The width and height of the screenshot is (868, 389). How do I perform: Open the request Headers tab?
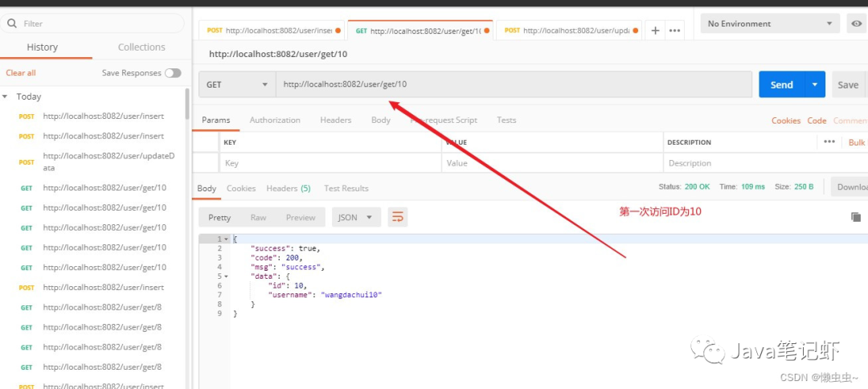tap(335, 120)
